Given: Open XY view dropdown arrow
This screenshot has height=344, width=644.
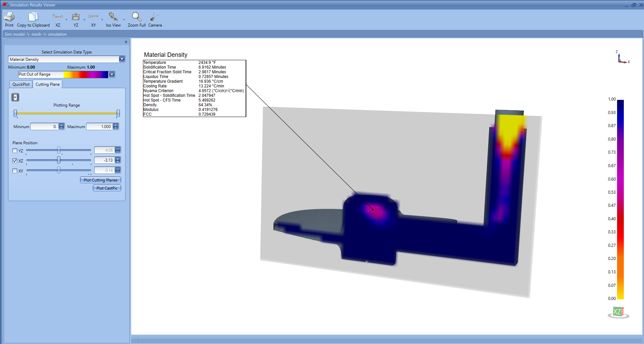Looking at the screenshot, I should (102, 20).
